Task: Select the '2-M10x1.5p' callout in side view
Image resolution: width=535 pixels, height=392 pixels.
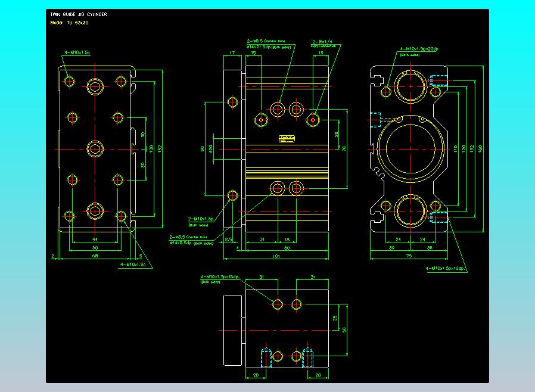Action: tap(201, 219)
